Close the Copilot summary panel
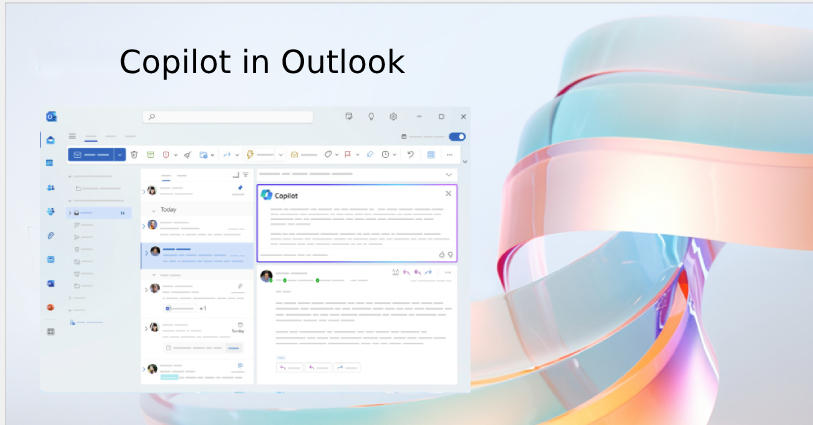 tap(448, 193)
